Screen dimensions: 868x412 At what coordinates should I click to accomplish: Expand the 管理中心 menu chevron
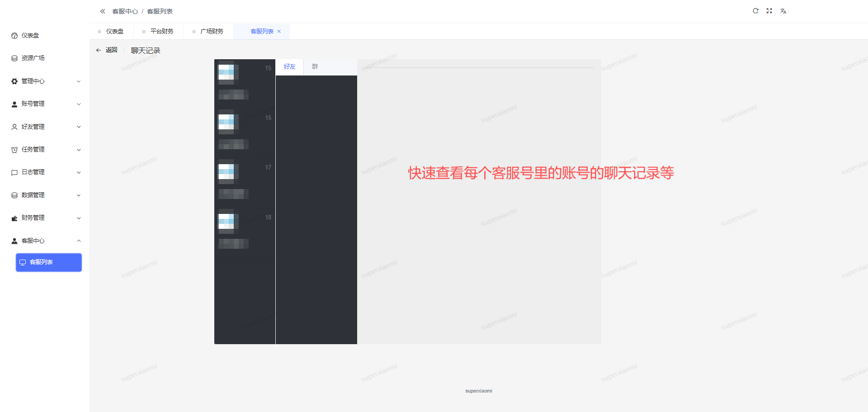(x=79, y=81)
